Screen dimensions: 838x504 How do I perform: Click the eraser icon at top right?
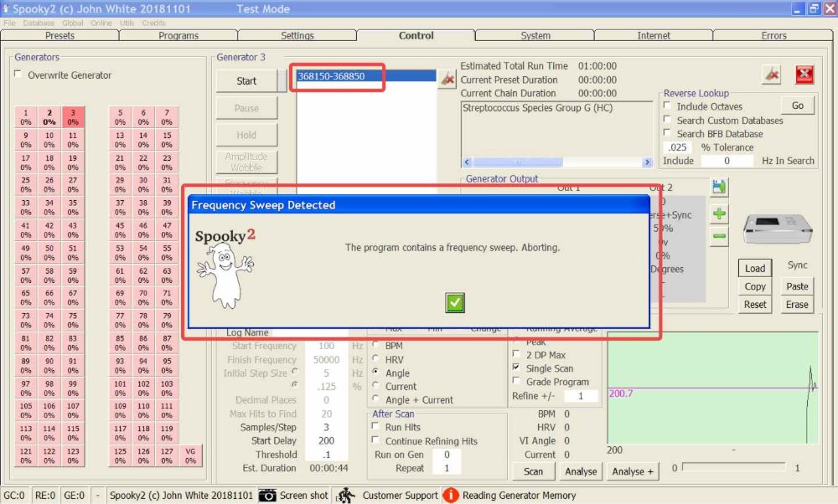tap(772, 75)
